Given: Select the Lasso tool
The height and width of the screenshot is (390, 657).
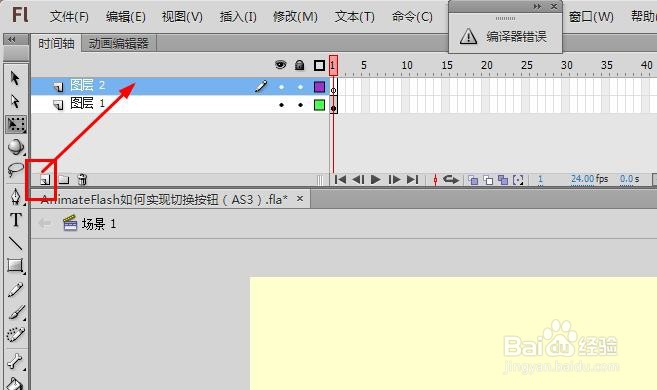Looking at the screenshot, I should (x=16, y=169).
